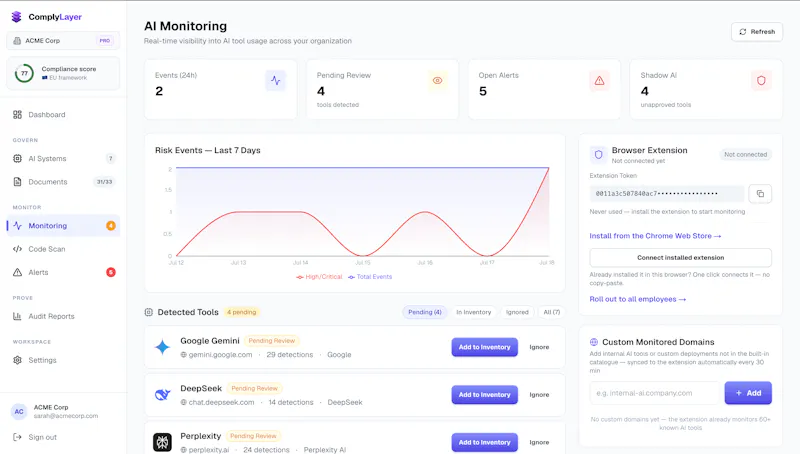800x454 pixels.
Task: Add Perplexity to Inventory
Action: [x=485, y=442]
